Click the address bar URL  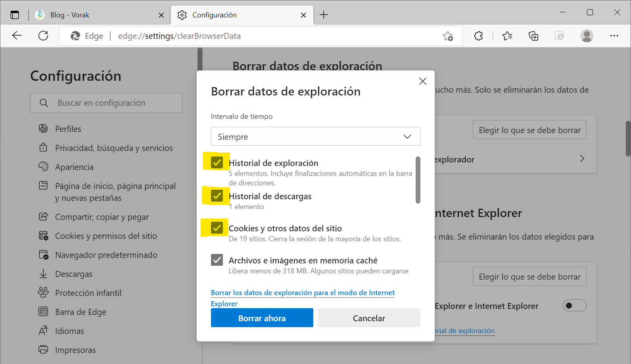(179, 36)
